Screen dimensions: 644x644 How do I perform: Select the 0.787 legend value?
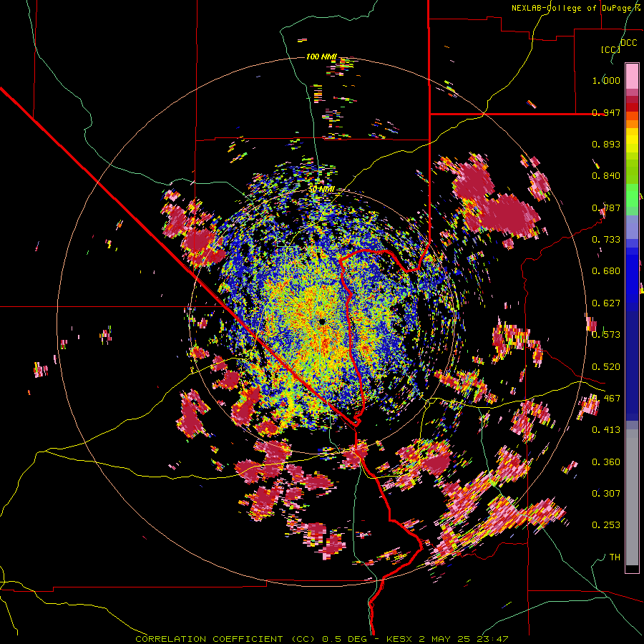(x=606, y=208)
